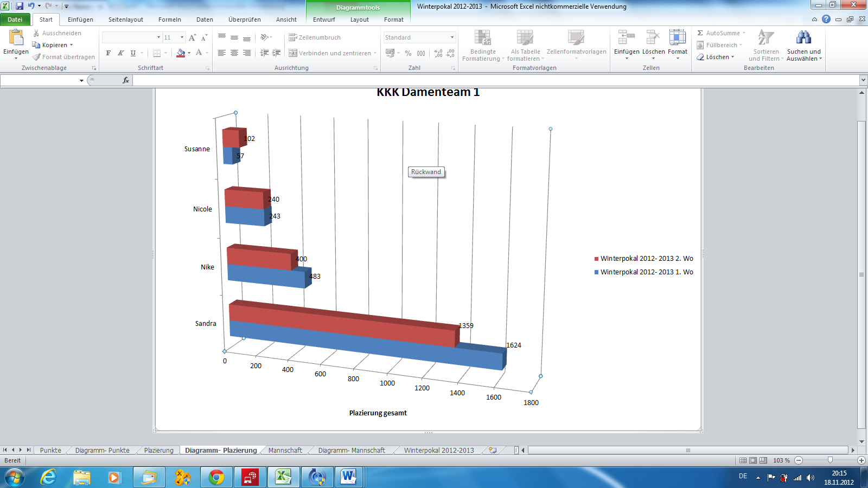This screenshot has height=488, width=868.
Task: Open Suchen und Auswählen binoculars
Action: [804, 46]
